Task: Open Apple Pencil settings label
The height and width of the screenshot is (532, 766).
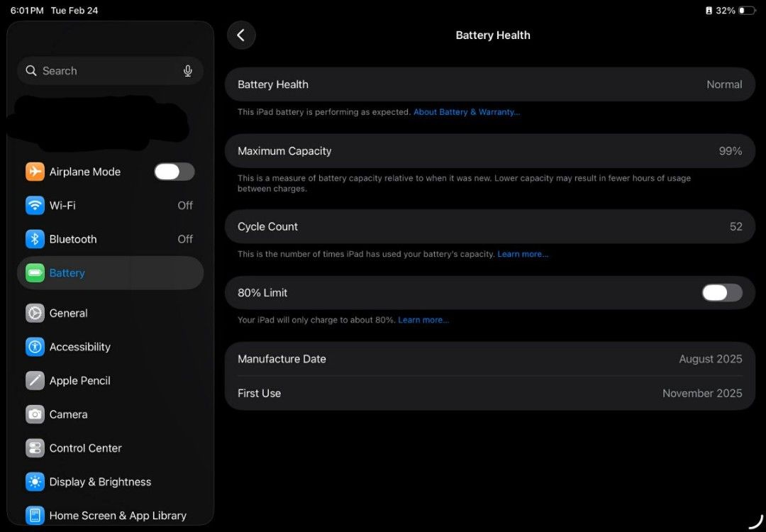Action: pyautogui.click(x=79, y=381)
